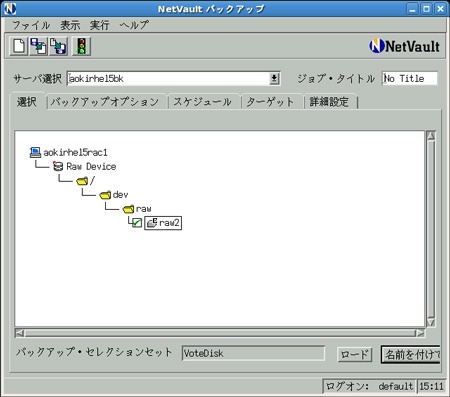Open the ファイル menu

[x=31, y=25]
